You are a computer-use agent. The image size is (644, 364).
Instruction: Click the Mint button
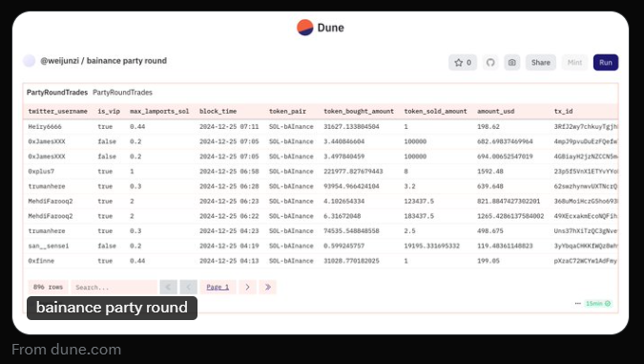tap(574, 62)
